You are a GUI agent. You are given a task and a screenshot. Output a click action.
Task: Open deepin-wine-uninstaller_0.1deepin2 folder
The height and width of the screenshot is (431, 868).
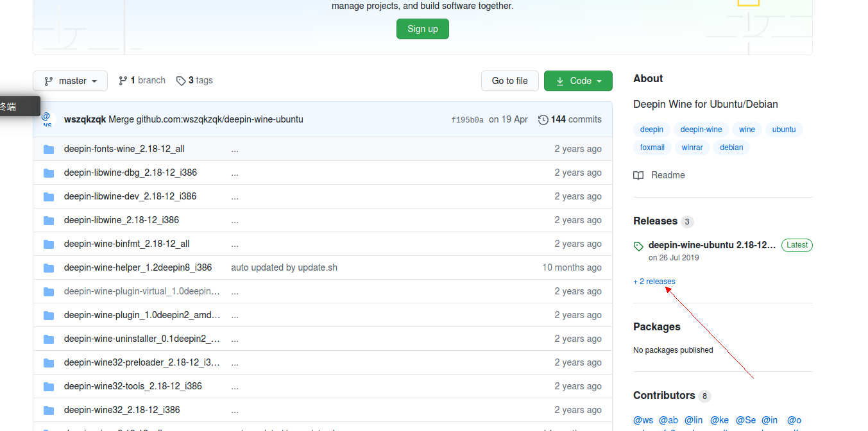pyautogui.click(x=142, y=339)
